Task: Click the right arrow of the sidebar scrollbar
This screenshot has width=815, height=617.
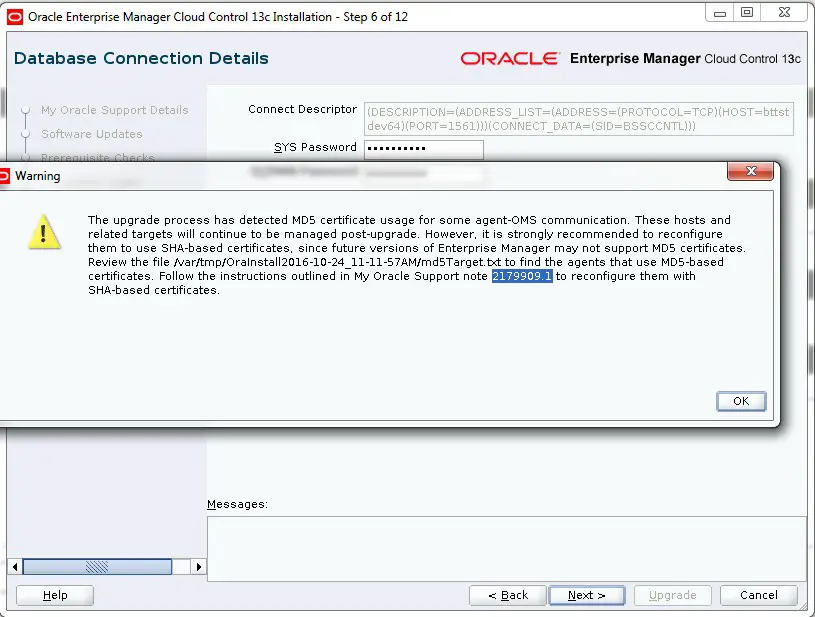Action: (198, 567)
